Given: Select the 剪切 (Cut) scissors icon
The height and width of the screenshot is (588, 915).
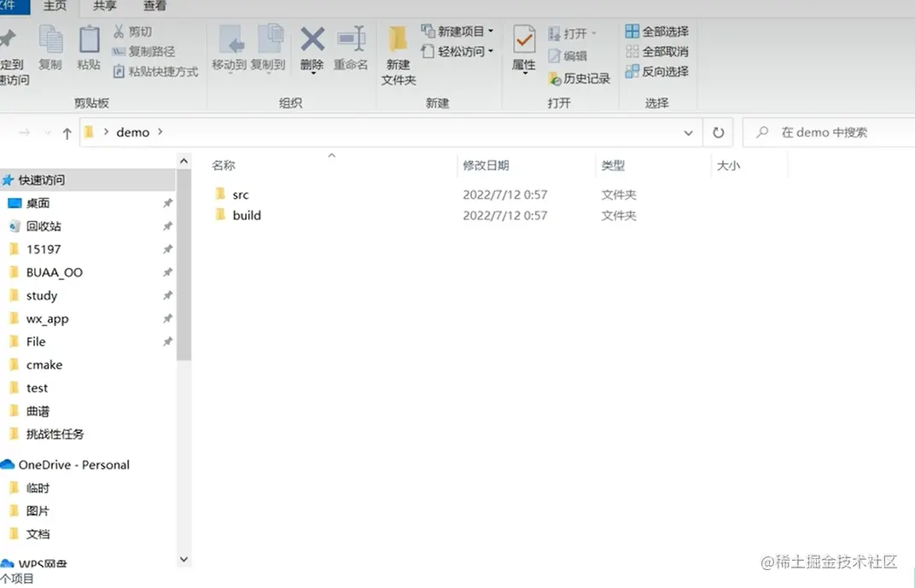Looking at the screenshot, I should (x=119, y=31).
